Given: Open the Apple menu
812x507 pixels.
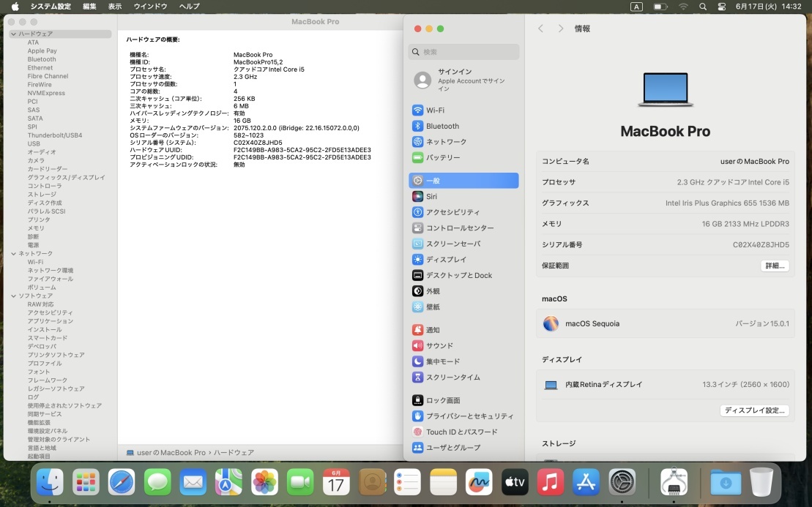Looking at the screenshot, I should click(x=15, y=7).
